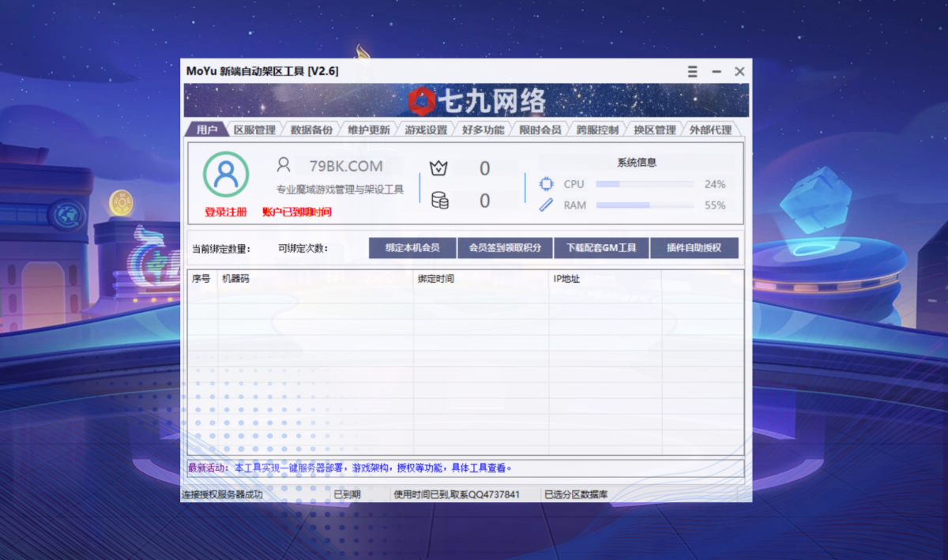Open the 跨服控制 tab
948x560 pixels.
597,130
